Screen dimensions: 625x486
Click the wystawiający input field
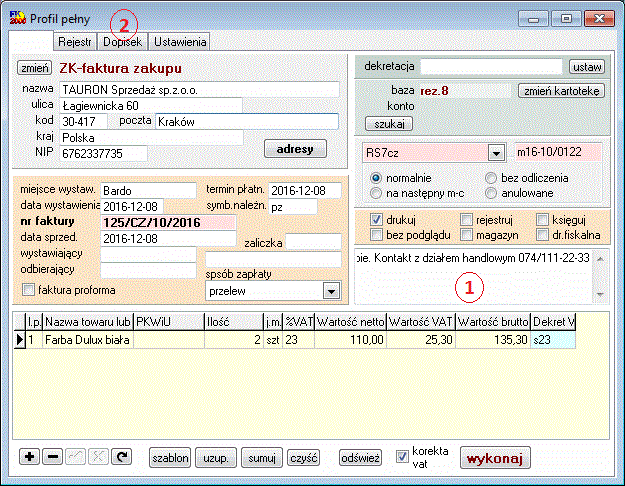coord(148,254)
